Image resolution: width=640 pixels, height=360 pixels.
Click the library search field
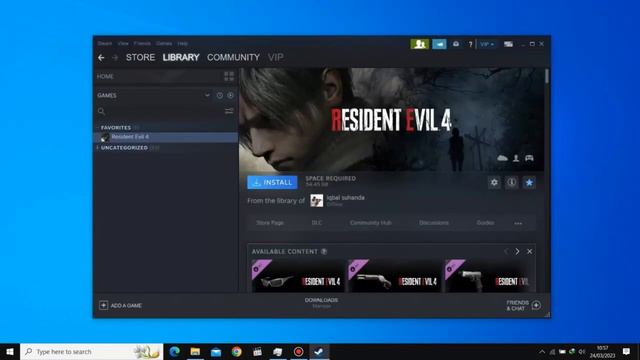pyautogui.click(x=160, y=111)
